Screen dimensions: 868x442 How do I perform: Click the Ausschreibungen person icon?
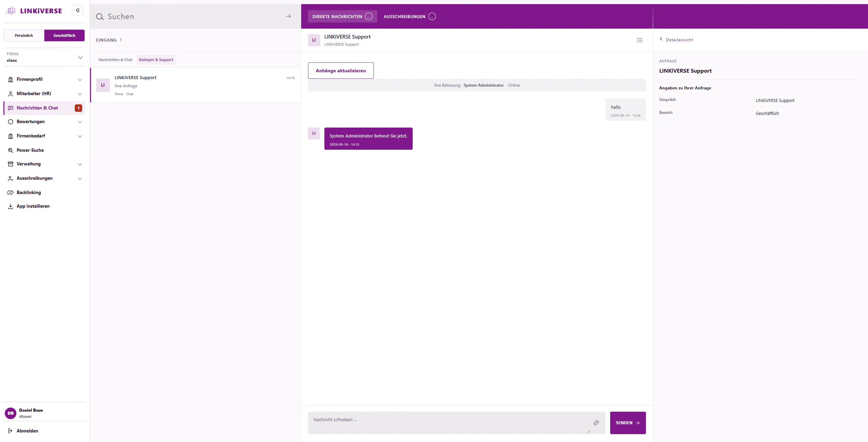(11, 178)
